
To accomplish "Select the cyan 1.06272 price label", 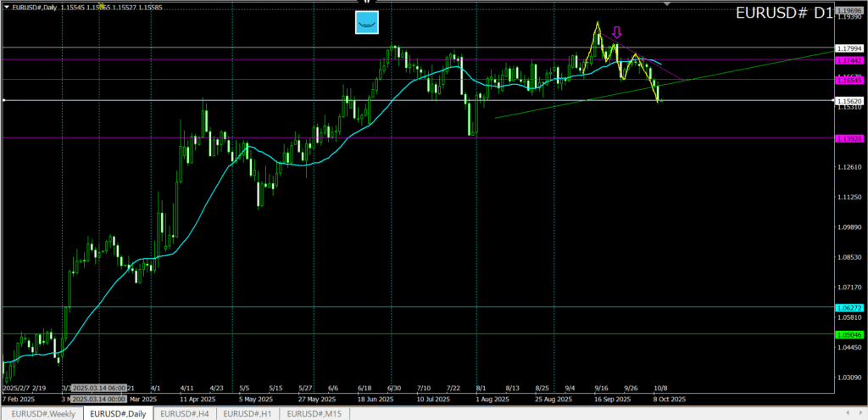I will pos(849,307).
